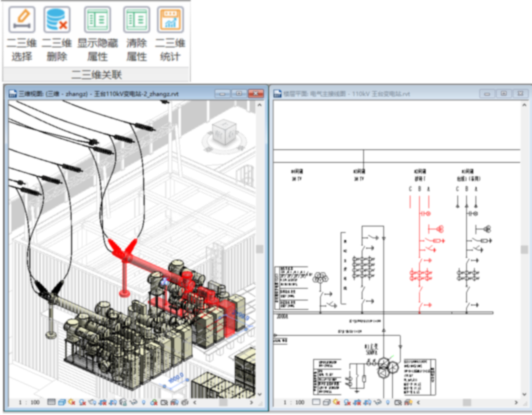Image resolution: width=532 pixels, height=415 pixels.
Task: Click the 清除属性 icon
Action: [x=136, y=20]
